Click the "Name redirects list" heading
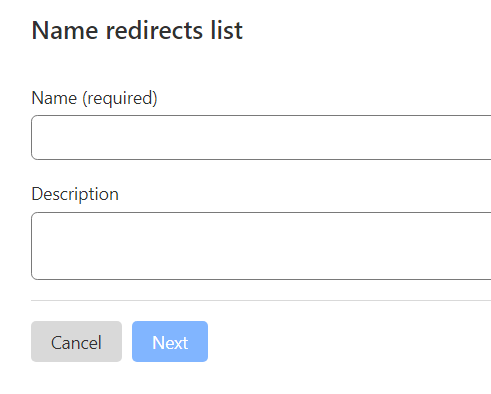The height and width of the screenshot is (394, 491). tap(137, 30)
